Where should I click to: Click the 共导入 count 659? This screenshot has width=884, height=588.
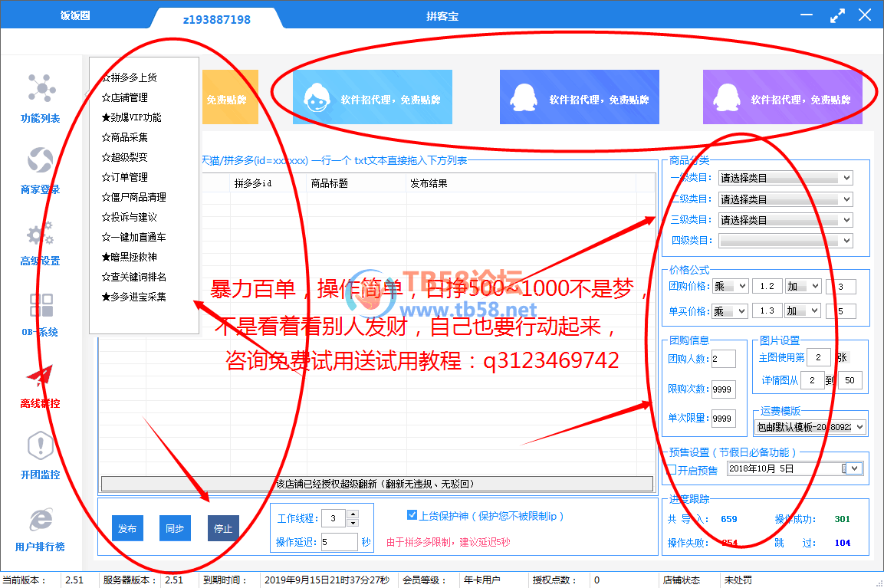pos(729,519)
